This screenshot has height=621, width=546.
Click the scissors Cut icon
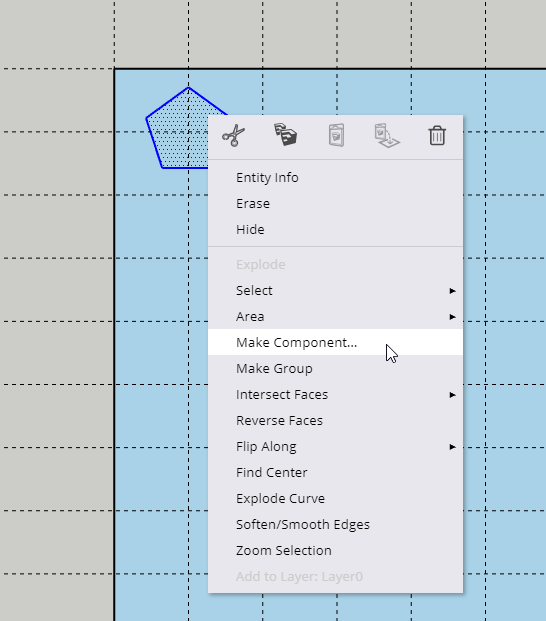(234, 135)
